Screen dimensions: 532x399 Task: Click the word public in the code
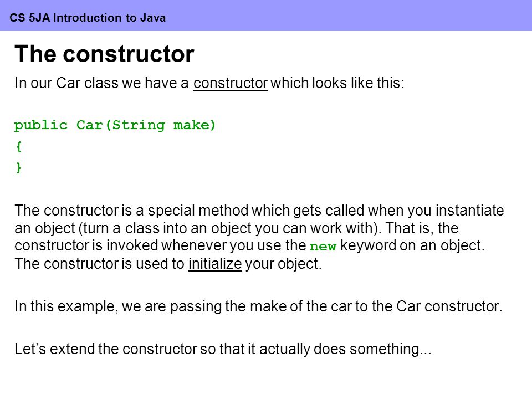tap(40, 125)
